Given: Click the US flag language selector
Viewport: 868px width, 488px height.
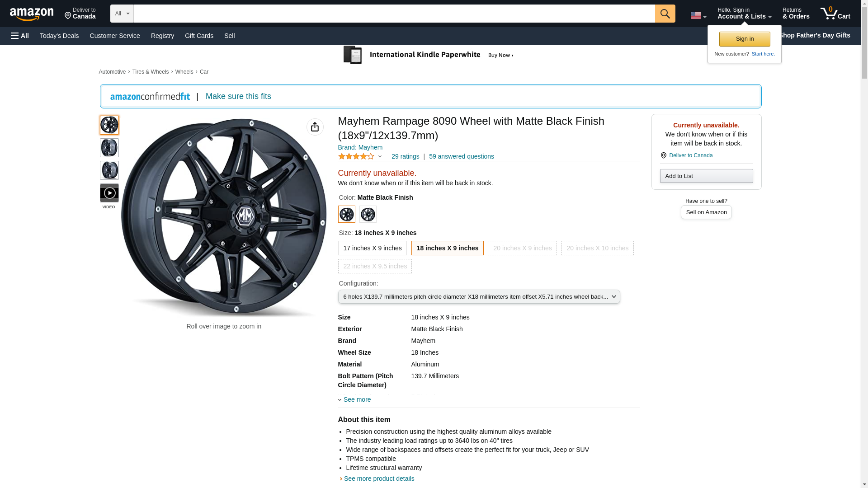Looking at the screenshot, I should coord(698,15).
